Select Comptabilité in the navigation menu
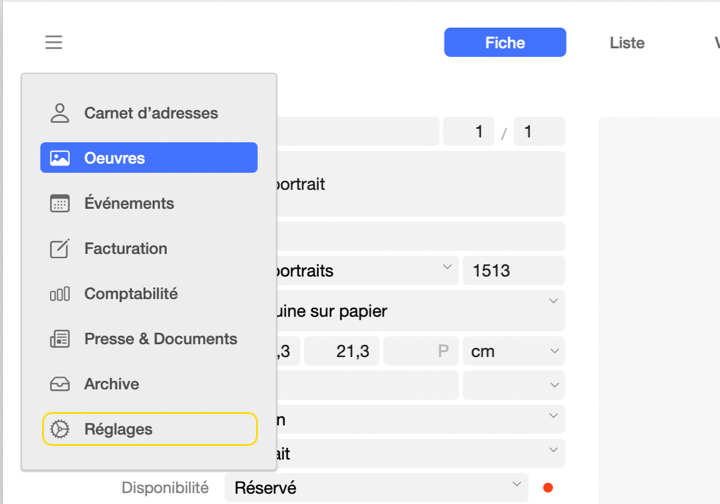 tap(131, 294)
